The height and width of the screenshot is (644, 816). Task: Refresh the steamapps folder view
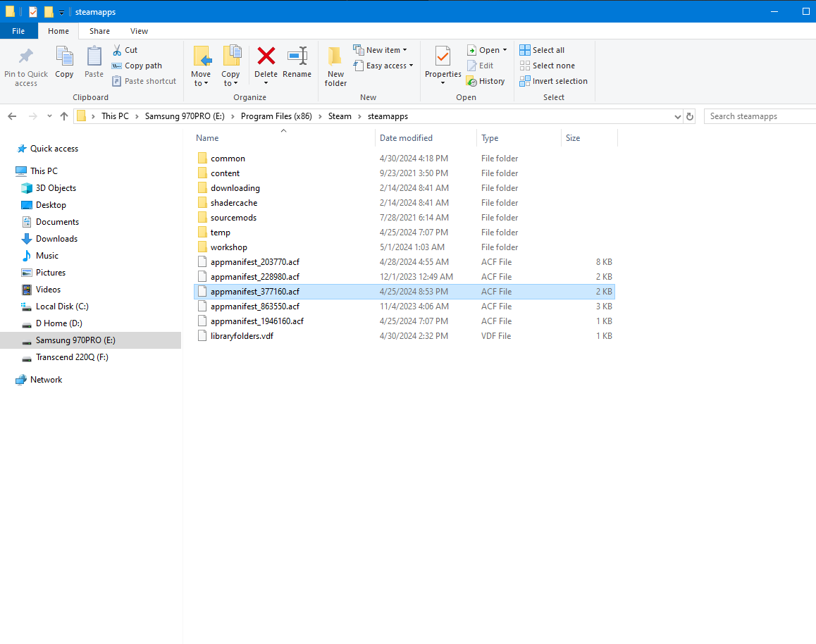(690, 116)
